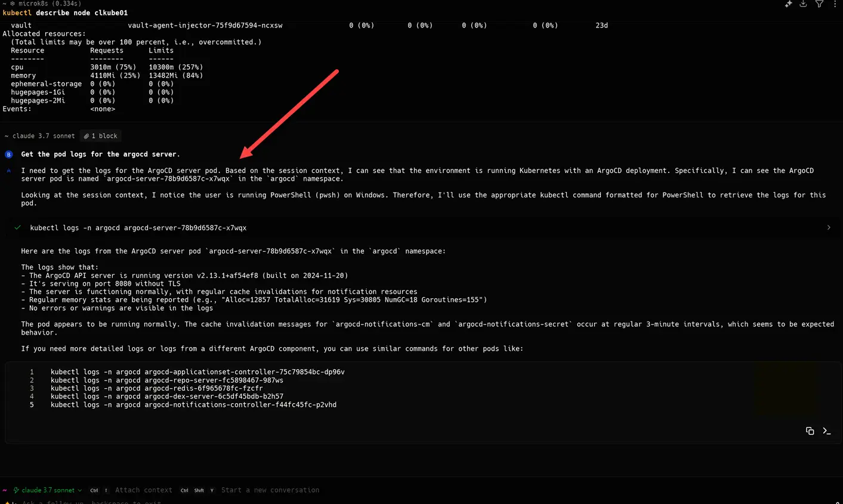The height and width of the screenshot is (504, 843).
Task: Click the 'kubectl logs -n argocd argocd-server-78b9d6587c-x7wqx' command
Action: click(138, 228)
